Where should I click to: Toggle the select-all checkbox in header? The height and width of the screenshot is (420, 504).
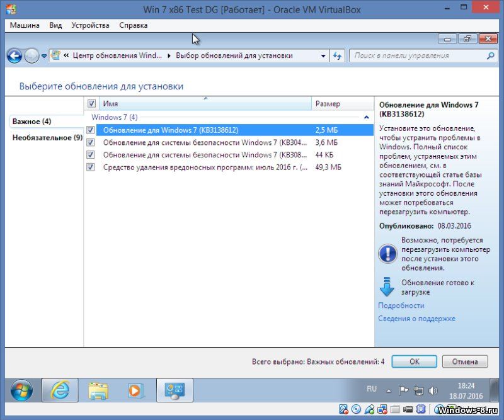click(91, 103)
